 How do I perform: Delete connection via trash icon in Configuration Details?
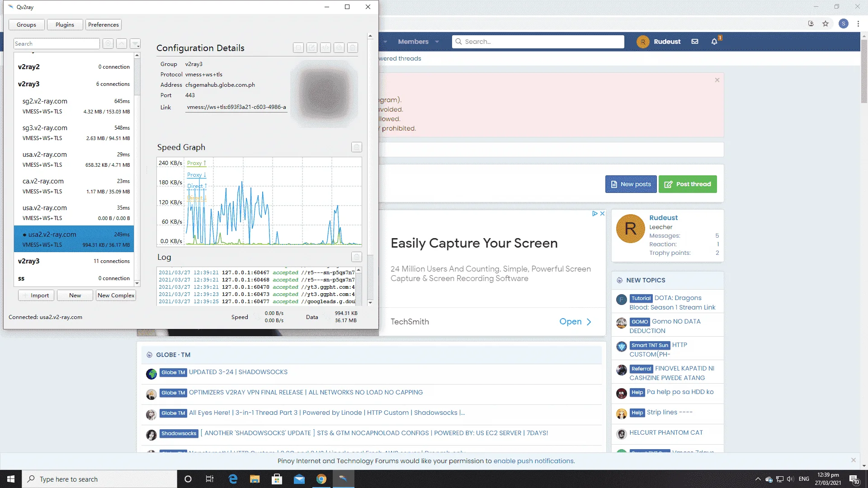353,48
